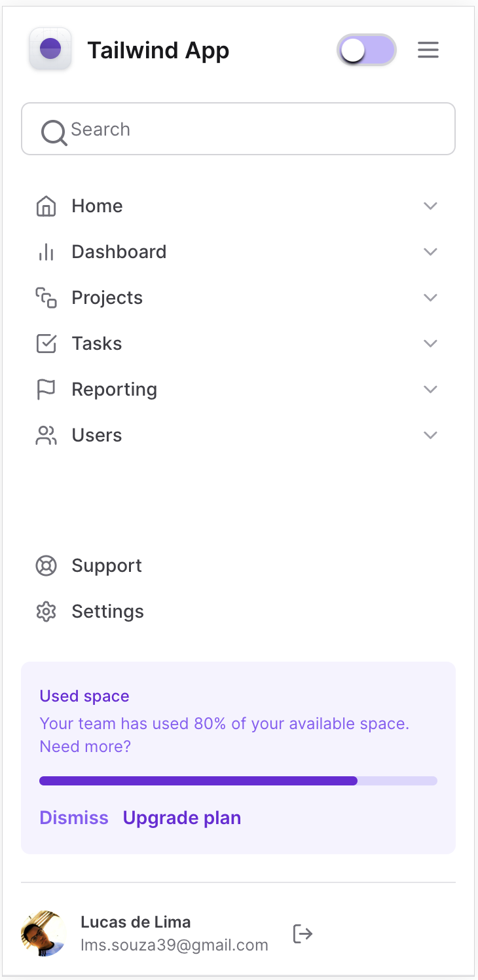The height and width of the screenshot is (980, 478).
Task: Click the Dashboard bar chart icon
Action: [46, 252]
